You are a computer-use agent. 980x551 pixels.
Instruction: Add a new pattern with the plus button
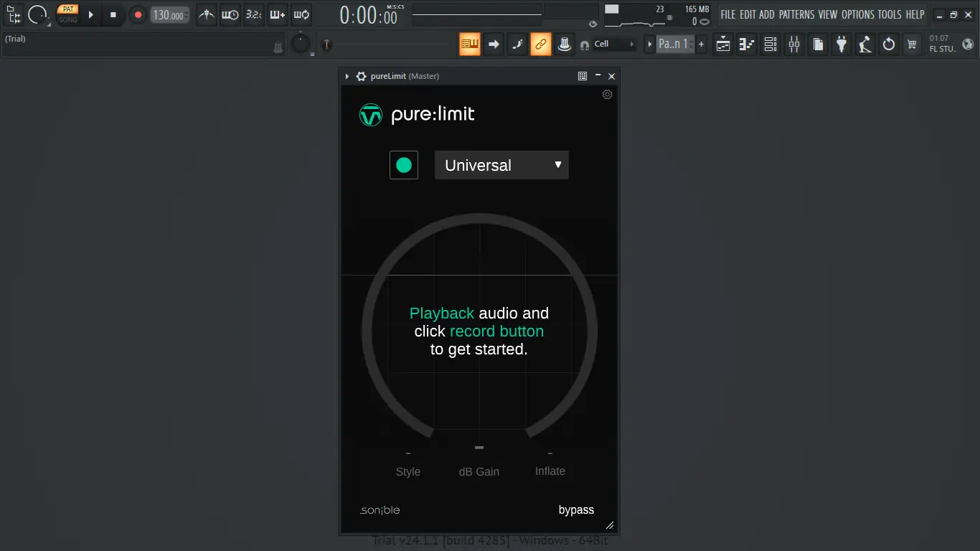[x=701, y=44]
